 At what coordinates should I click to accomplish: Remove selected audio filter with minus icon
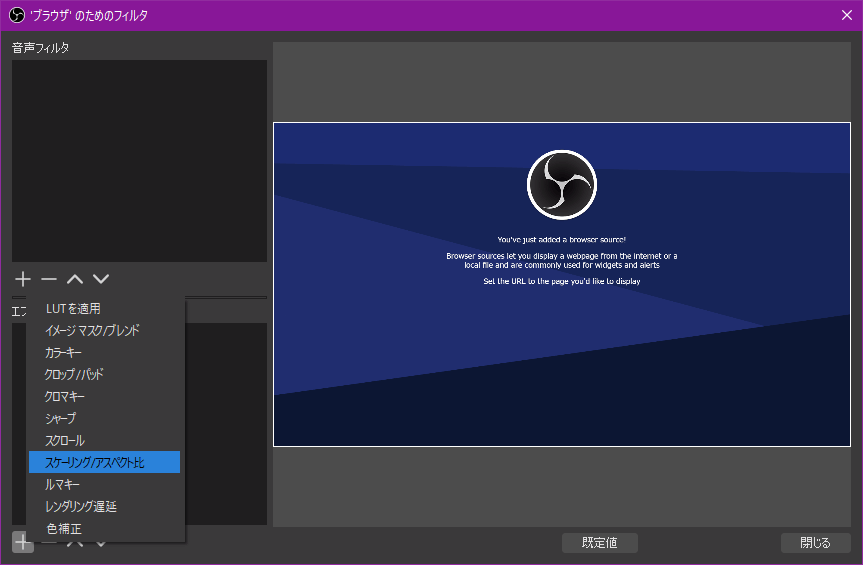[49, 279]
